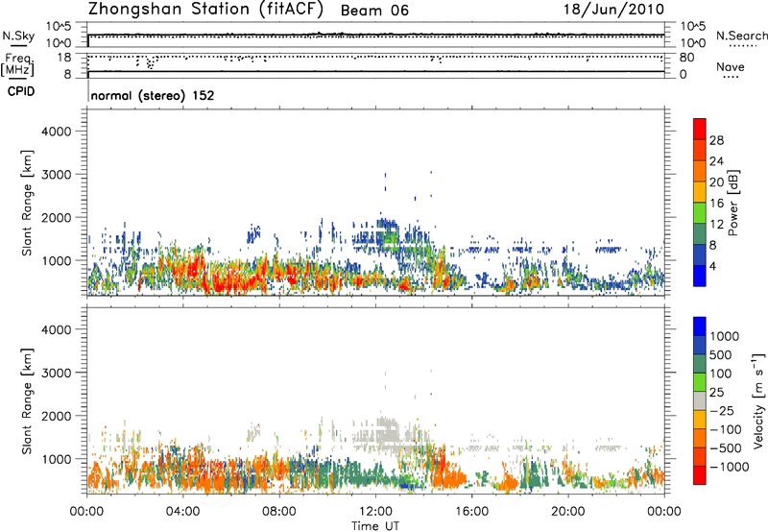Click the 'Zhongshan Station (fitACF)' title

click(205, 10)
